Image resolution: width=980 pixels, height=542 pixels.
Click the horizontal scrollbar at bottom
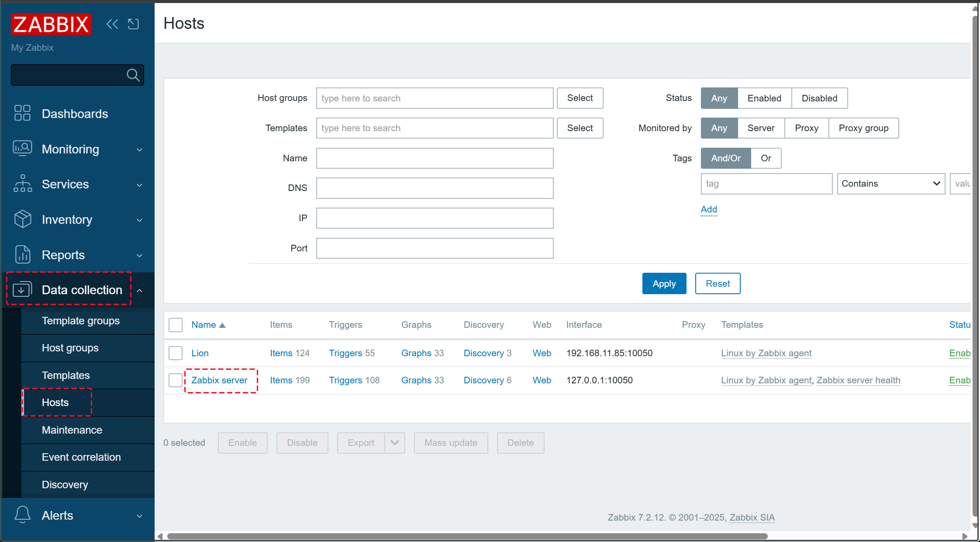point(467,536)
